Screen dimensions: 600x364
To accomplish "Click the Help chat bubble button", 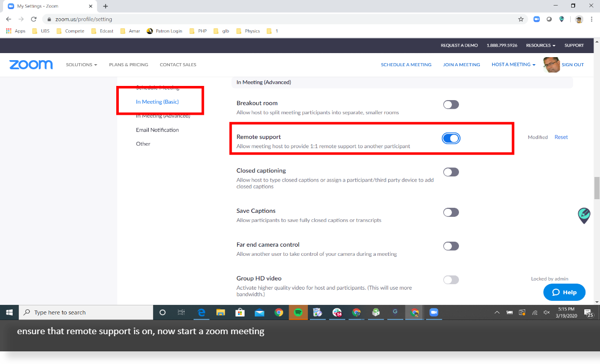I will click(564, 292).
